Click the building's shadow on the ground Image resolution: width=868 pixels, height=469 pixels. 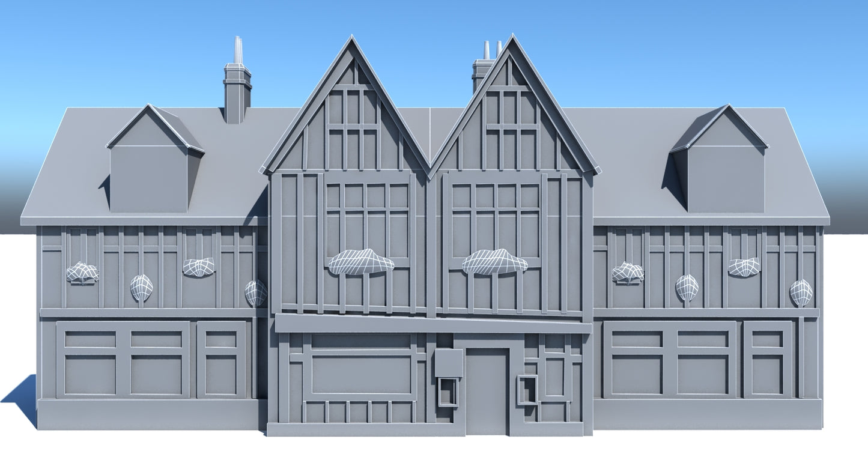pos(21,396)
